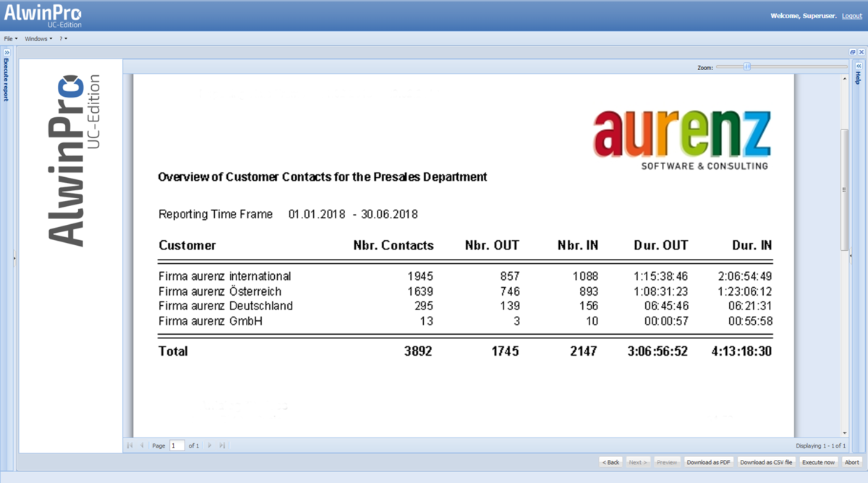
Task: Click the vertical AlwinPro sidebar logo
Action: [x=72, y=159]
